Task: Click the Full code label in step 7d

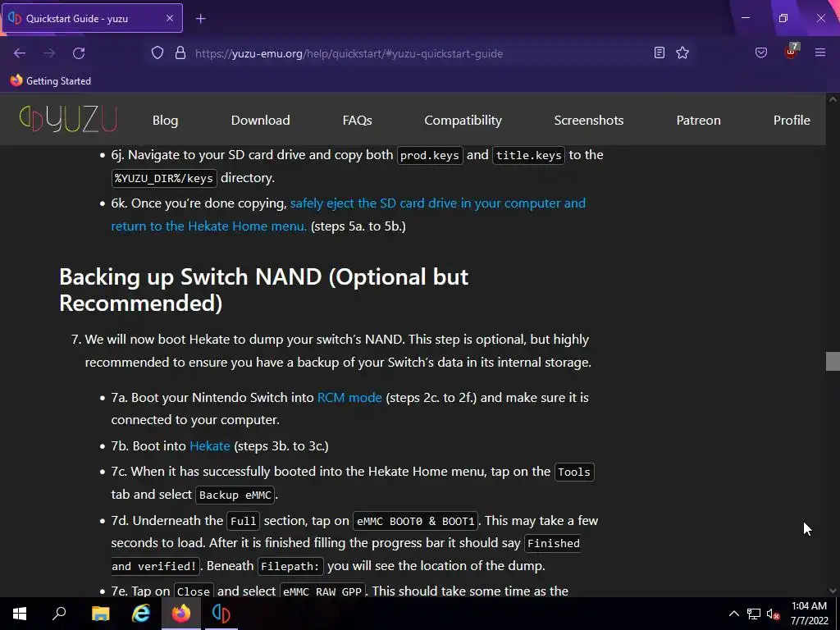Action: click(x=243, y=521)
